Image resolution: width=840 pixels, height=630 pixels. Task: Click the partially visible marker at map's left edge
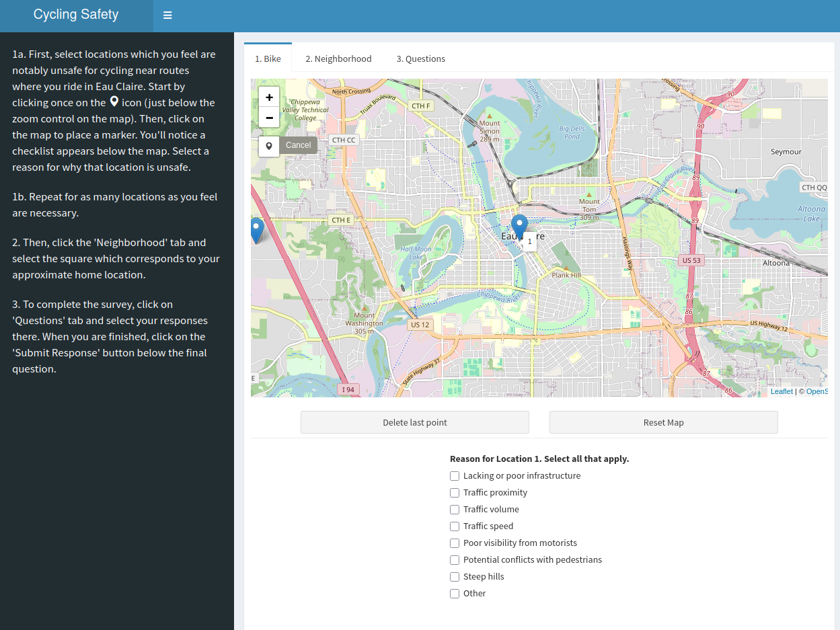256,231
